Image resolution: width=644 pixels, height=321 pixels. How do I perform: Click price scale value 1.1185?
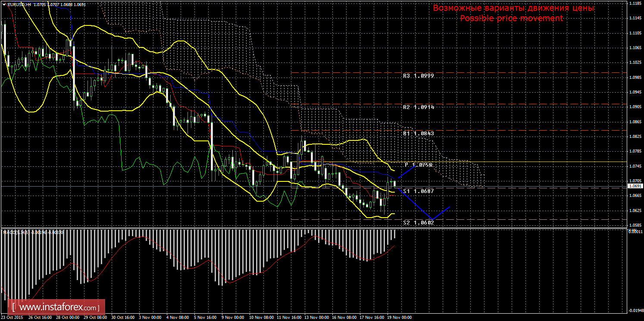635,3
